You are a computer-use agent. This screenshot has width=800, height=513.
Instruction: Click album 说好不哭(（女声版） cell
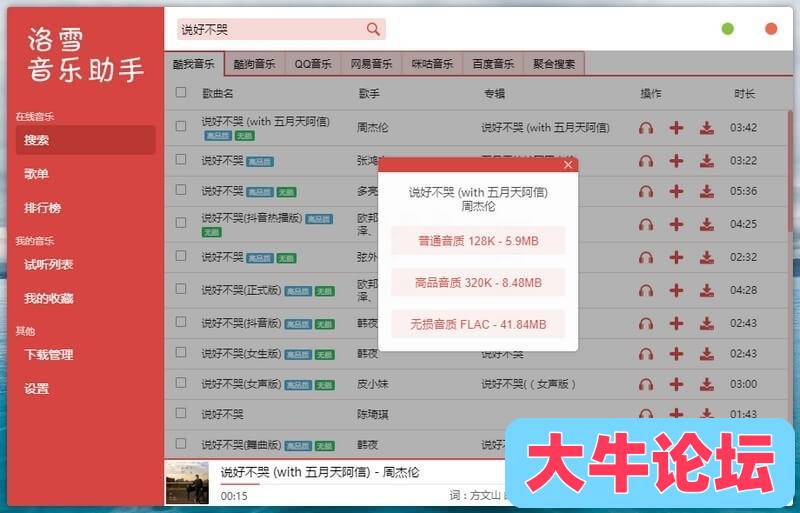(529, 384)
